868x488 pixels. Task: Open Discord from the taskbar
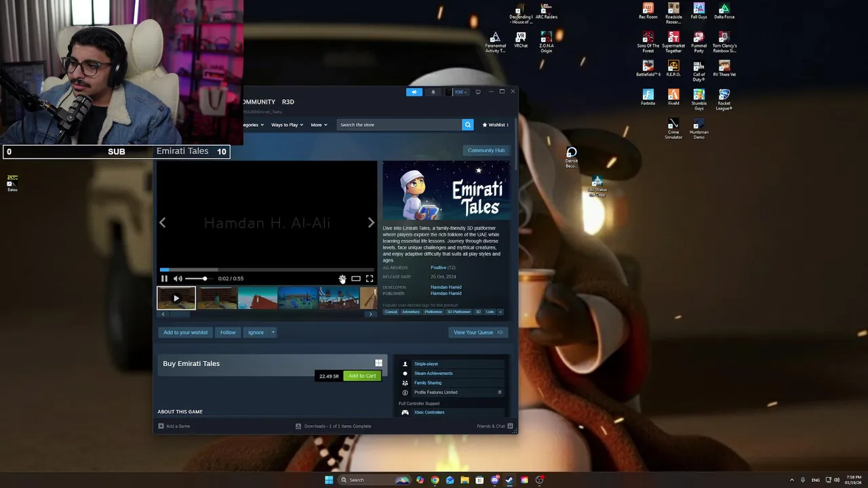coord(494,480)
